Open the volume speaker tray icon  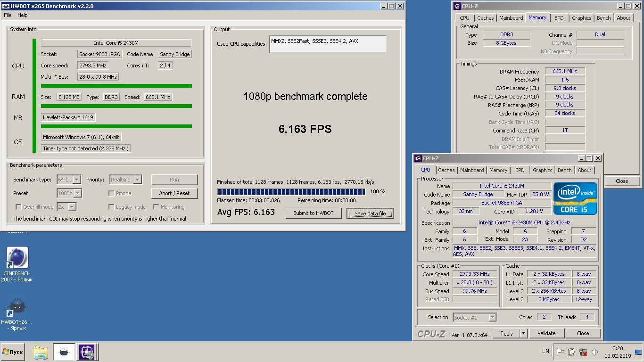[x=594, y=352]
